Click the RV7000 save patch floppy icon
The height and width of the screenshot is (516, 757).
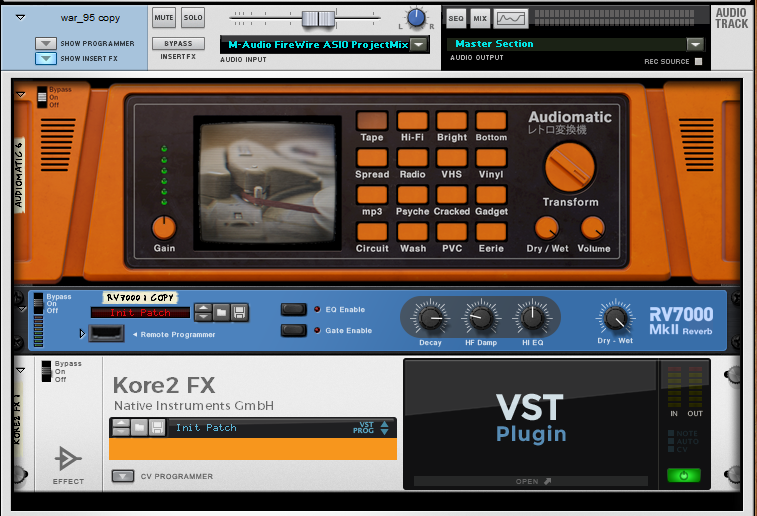(x=240, y=312)
